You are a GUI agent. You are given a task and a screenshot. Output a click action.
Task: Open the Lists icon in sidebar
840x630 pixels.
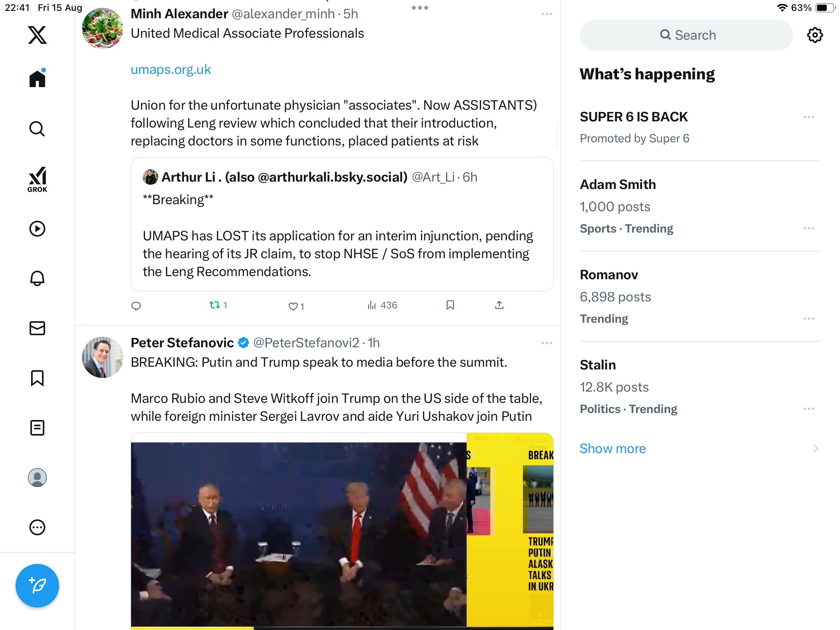point(37,428)
